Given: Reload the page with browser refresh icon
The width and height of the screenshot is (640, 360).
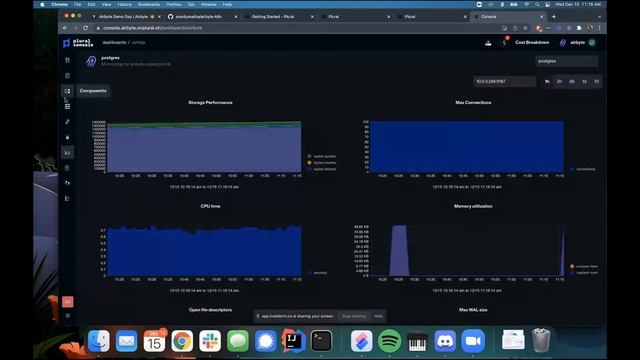Looking at the screenshot, I should [x=85, y=28].
